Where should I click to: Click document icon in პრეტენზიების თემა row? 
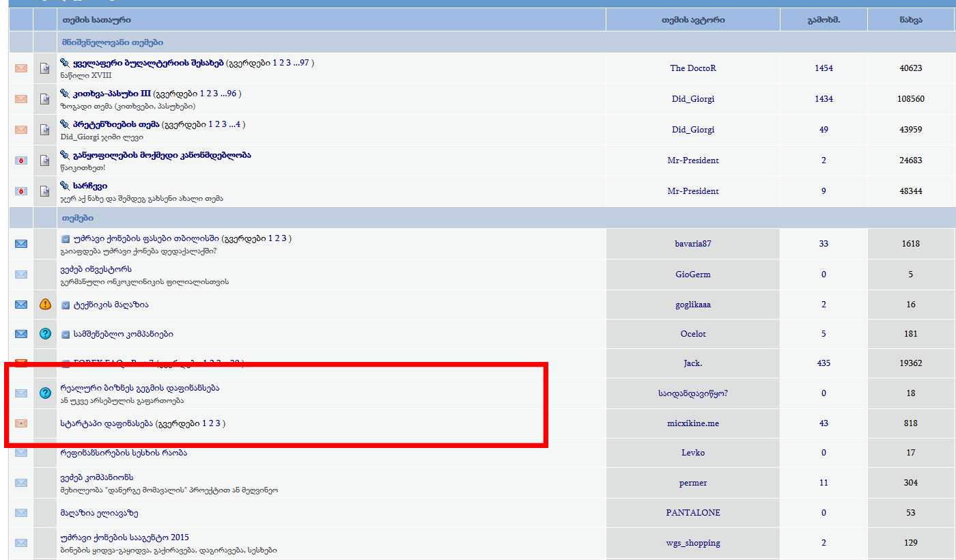[x=45, y=130]
